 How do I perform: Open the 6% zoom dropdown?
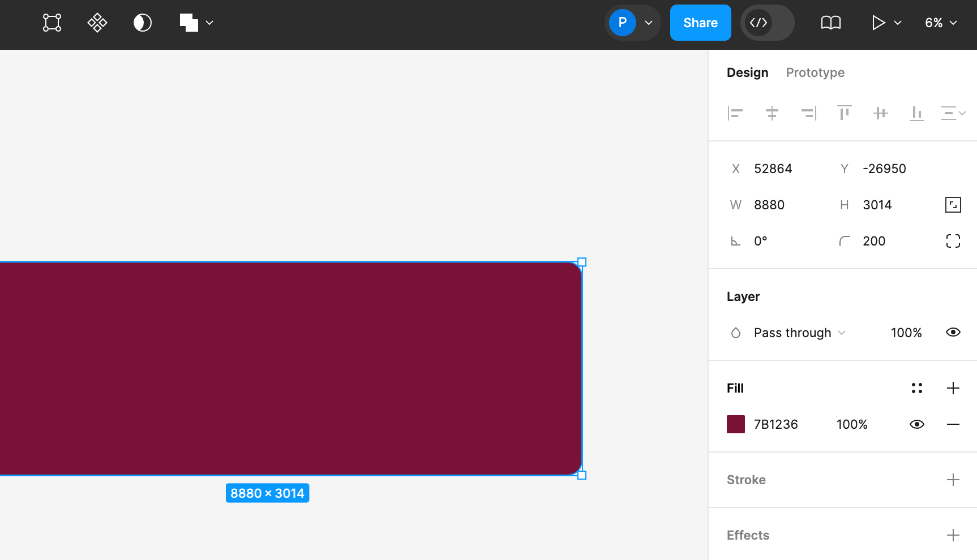point(941,23)
